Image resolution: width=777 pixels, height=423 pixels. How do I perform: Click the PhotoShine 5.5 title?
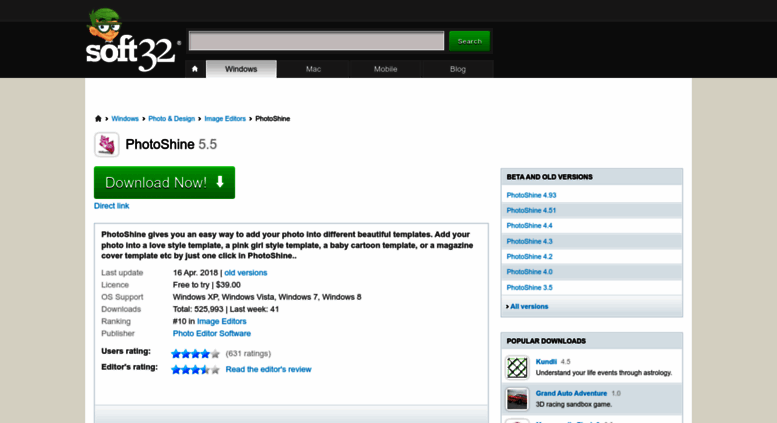coord(171,144)
